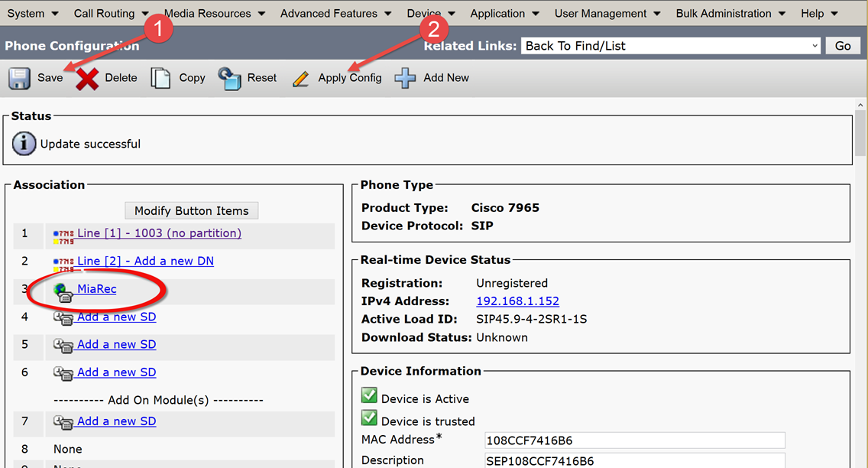
Task: Click the red X Delete icon
Action: coord(87,79)
